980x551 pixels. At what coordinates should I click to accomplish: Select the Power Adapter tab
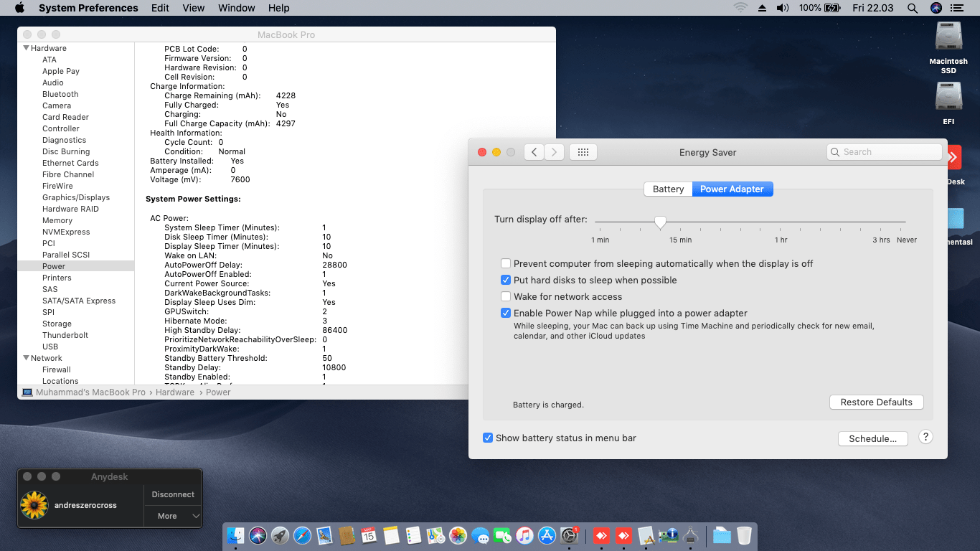click(x=732, y=189)
